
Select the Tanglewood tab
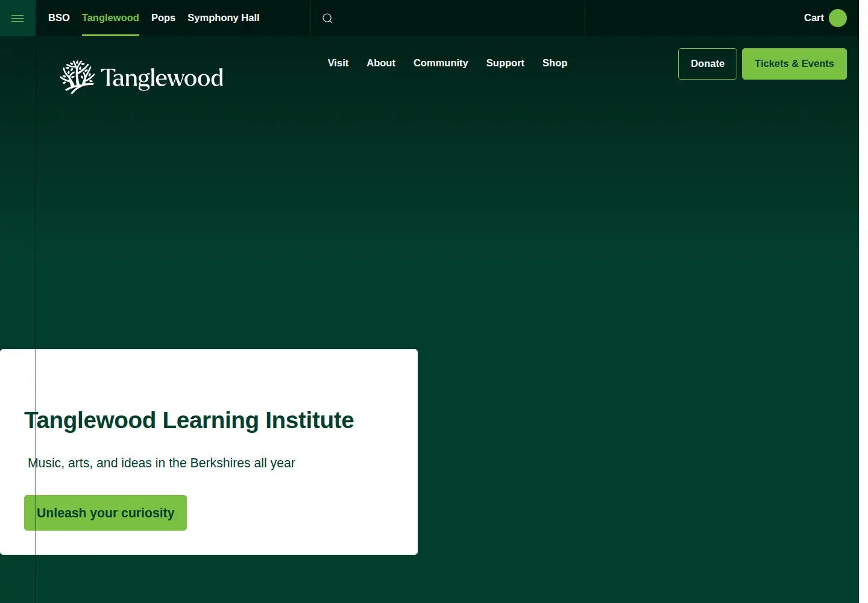[110, 18]
